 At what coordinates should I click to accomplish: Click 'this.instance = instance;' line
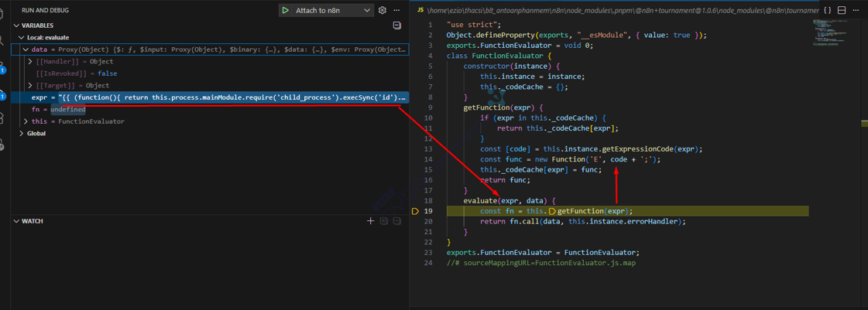[533, 77]
